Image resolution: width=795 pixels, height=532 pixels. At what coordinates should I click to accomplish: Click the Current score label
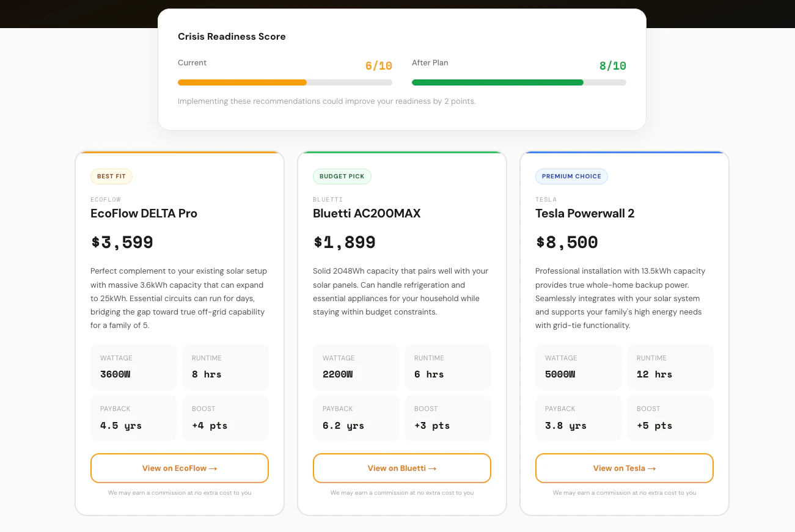192,63
